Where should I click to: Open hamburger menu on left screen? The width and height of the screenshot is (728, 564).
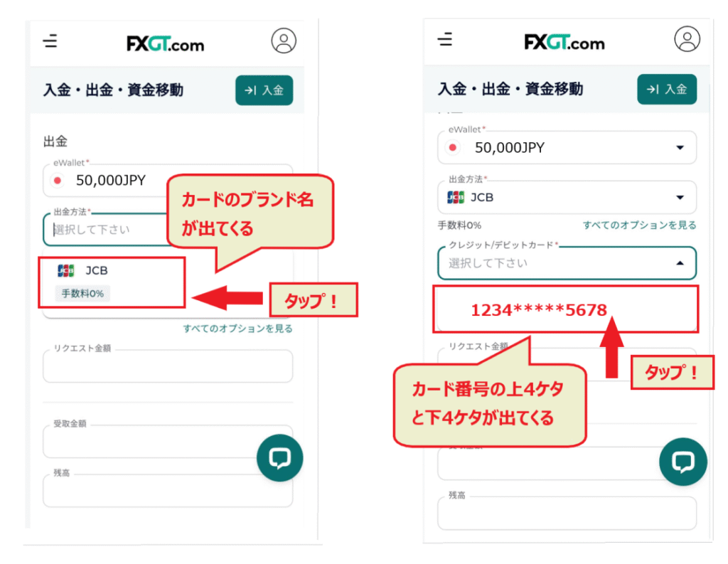coord(50,42)
